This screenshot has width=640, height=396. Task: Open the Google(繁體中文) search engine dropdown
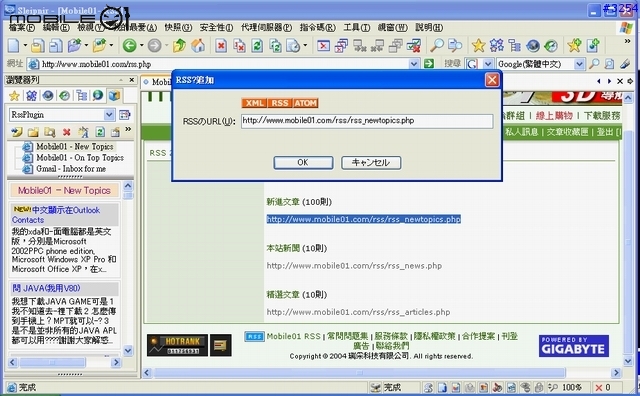tap(579, 64)
